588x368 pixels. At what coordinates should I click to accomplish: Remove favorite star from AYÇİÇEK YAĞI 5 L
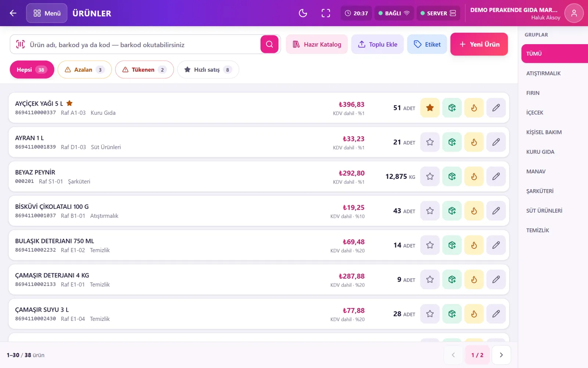[430, 108]
